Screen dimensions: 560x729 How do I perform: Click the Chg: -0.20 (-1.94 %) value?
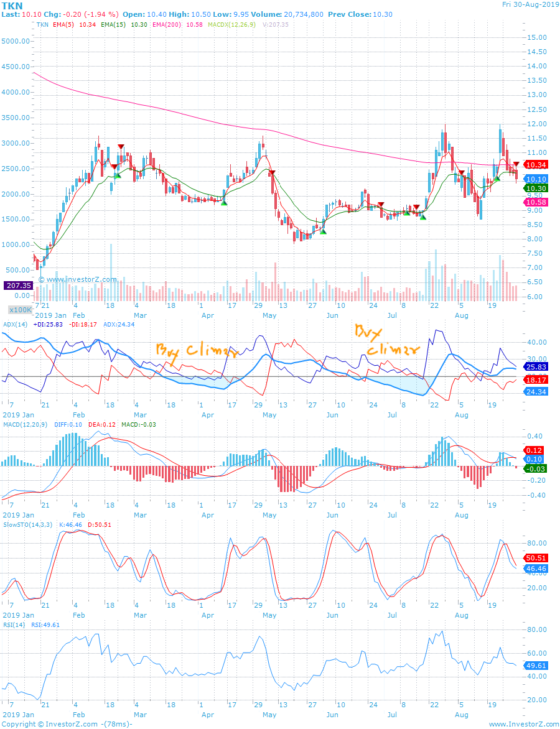pos(81,14)
